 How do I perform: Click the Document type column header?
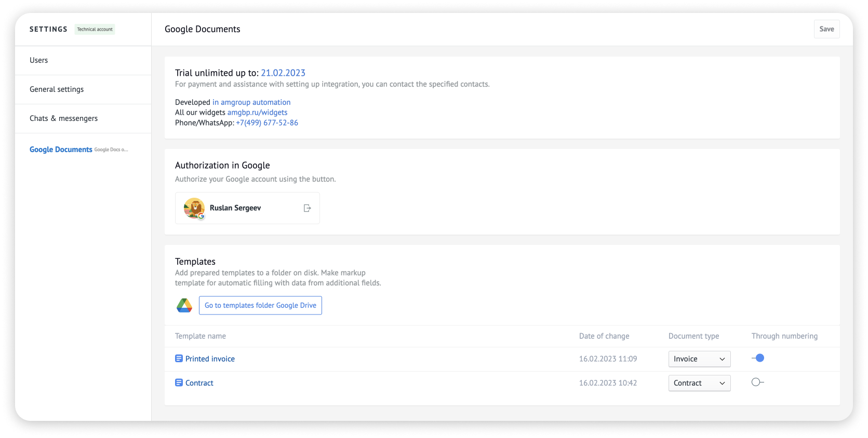tap(693, 336)
